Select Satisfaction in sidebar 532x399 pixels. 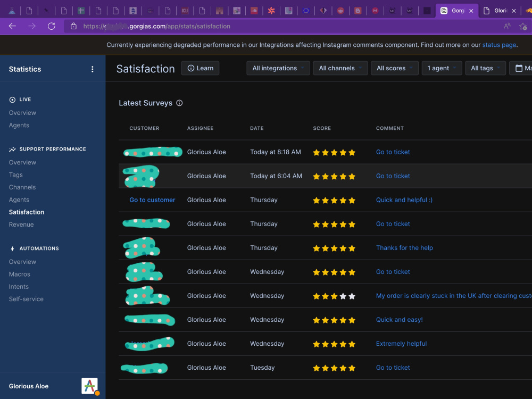[27, 212]
